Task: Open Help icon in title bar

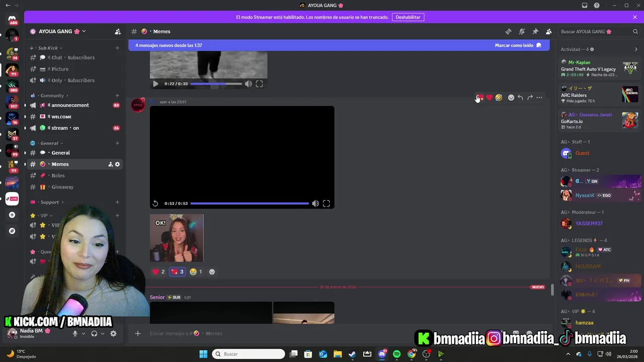Action: (597, 5)
